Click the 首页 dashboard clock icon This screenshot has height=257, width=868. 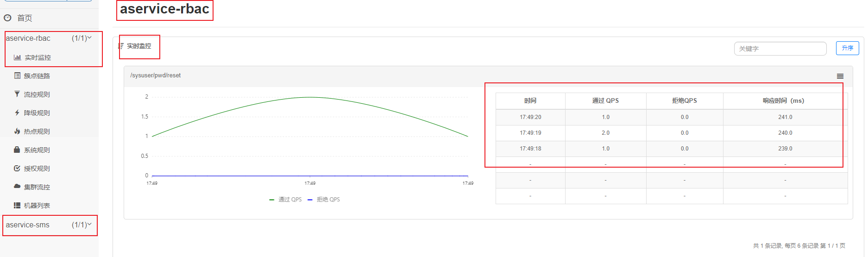coord(7,18)
